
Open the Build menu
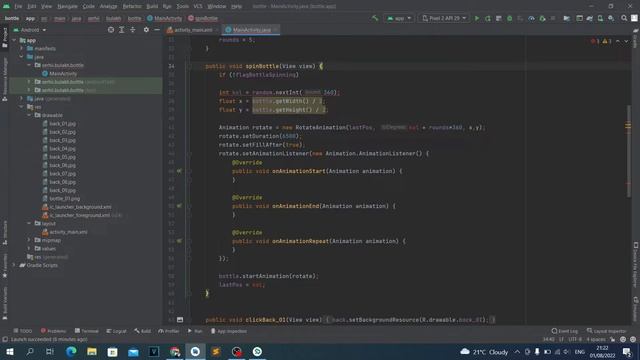(152, 6)
